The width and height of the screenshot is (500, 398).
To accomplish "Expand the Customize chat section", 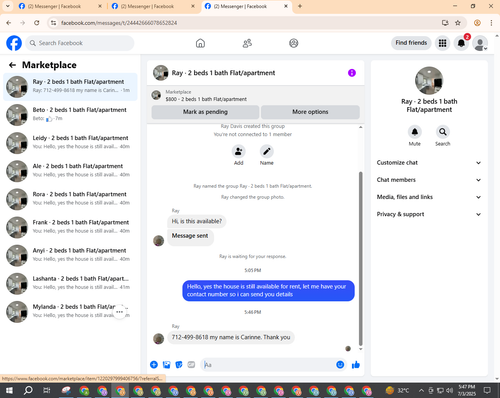I will 429,163.
